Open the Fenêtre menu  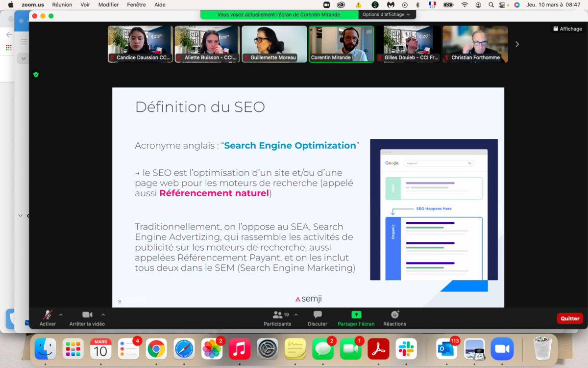[x=136, y=4]
